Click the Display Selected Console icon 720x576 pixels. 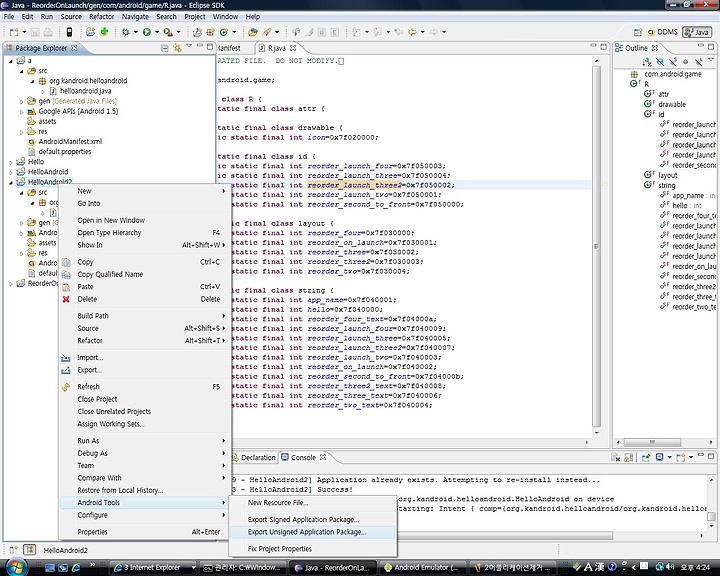tap(660, 457)
